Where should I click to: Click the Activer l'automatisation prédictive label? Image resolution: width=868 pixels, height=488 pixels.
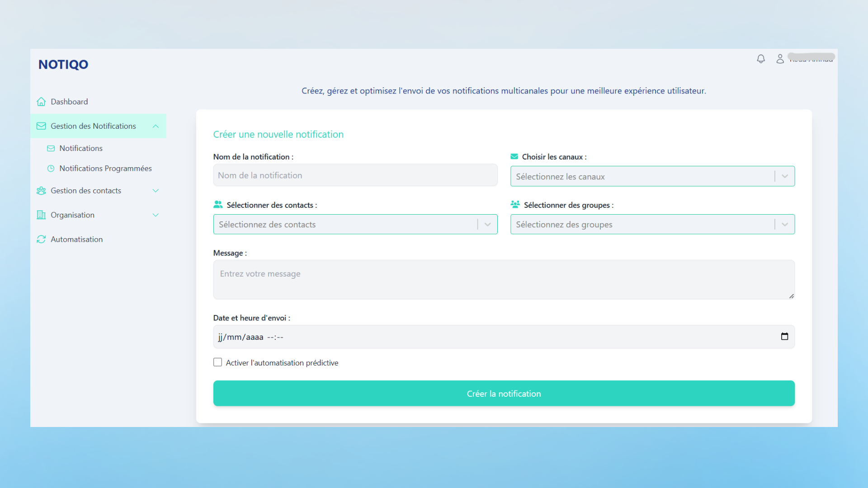point(282,363)
